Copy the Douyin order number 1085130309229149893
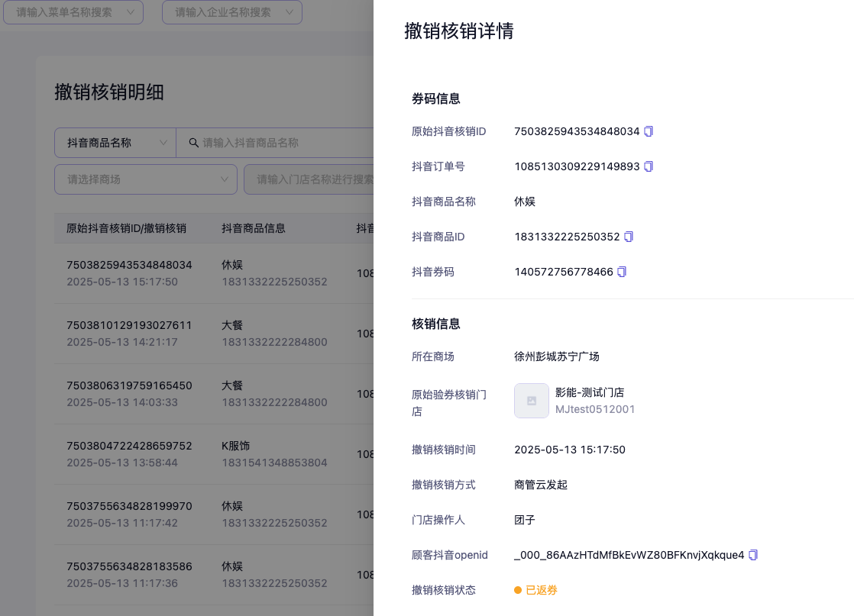 [x=649, y=166]
